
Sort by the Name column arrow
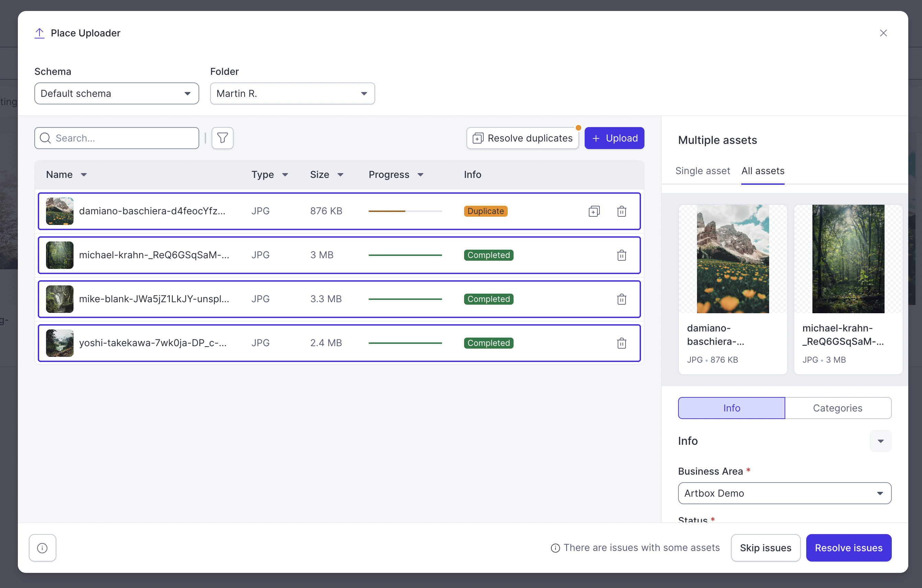(84, 175)
